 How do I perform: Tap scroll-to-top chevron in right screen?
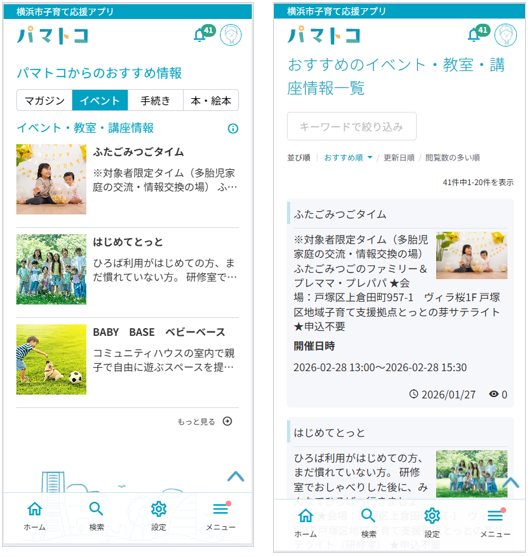pos(510,482)
